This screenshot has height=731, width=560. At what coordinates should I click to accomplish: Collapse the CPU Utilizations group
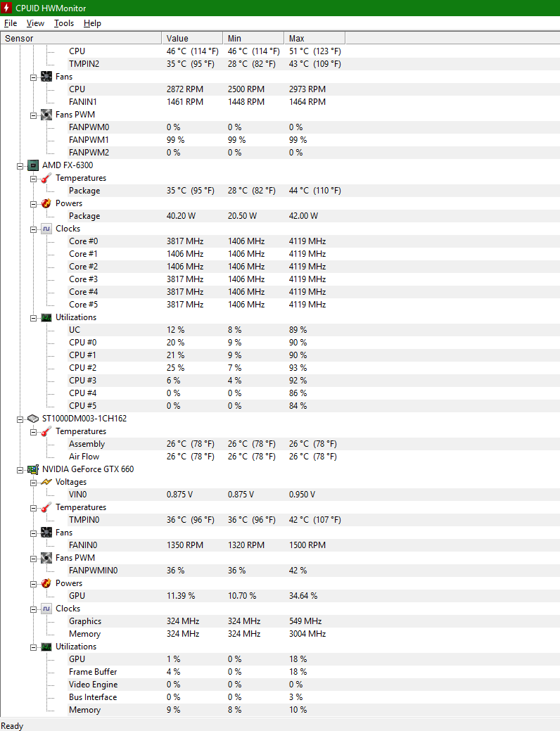34,318
